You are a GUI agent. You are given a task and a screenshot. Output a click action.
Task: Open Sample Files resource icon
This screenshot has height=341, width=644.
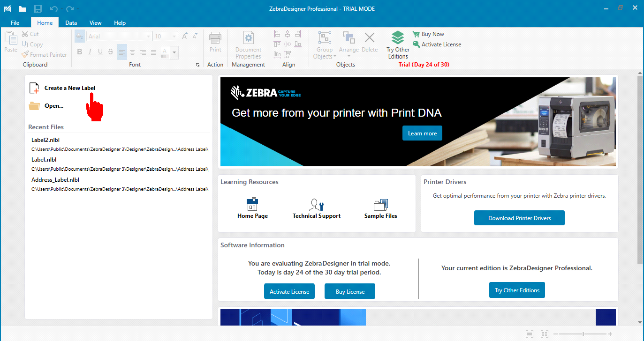click(x=380, y=205)
